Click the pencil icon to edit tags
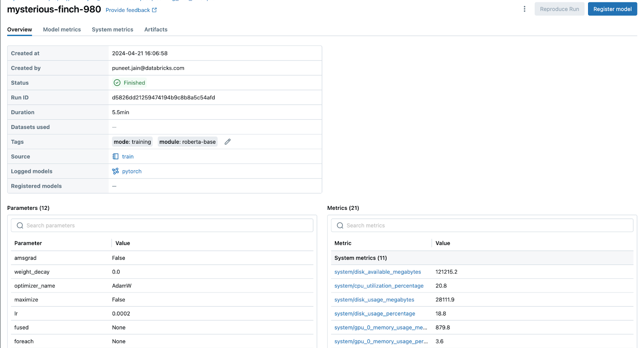This screenshot has height=348, width=644. coord(227,142)
